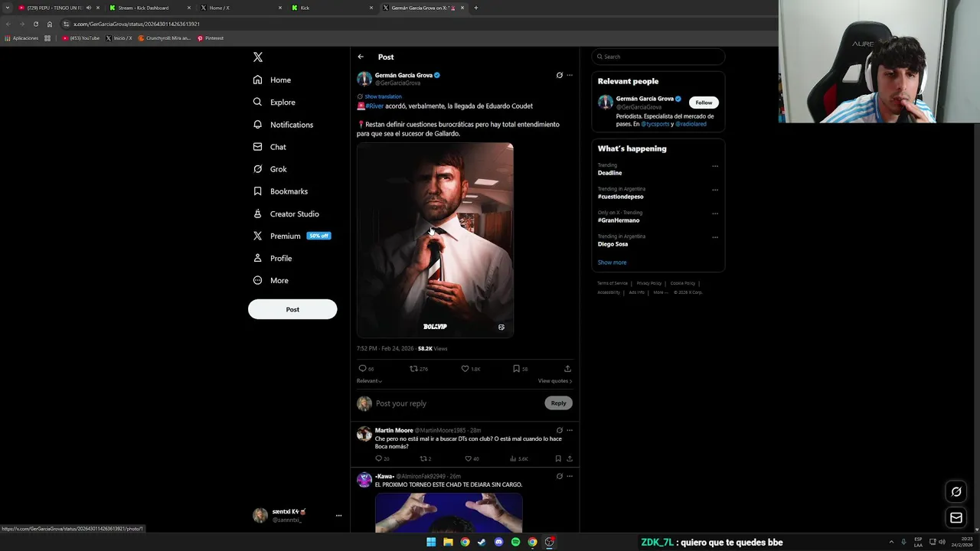This screenshot has width=980, height=551.
Task: Expand the More sidebar menu
Action: (271, 280)
